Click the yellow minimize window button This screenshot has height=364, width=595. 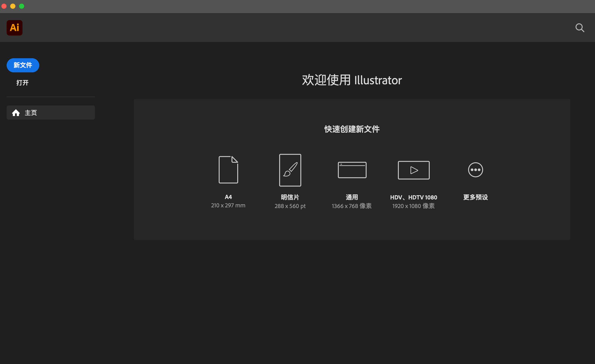(x=13, y=6)
